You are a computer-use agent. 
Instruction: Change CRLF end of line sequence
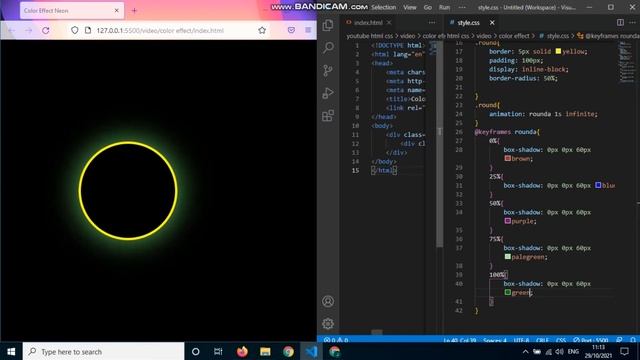click(x=542, y=340)
